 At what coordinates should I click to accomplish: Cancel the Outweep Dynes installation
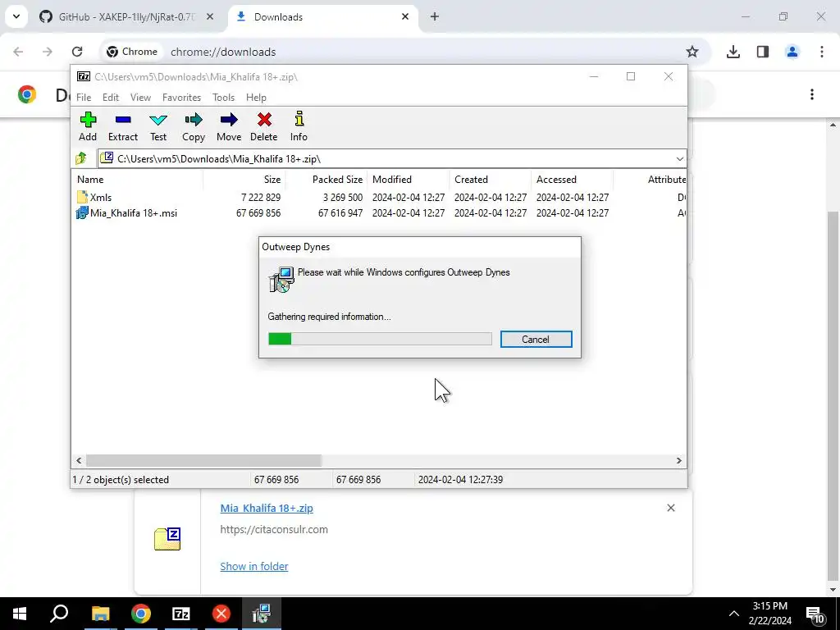[x=536, y=339]
